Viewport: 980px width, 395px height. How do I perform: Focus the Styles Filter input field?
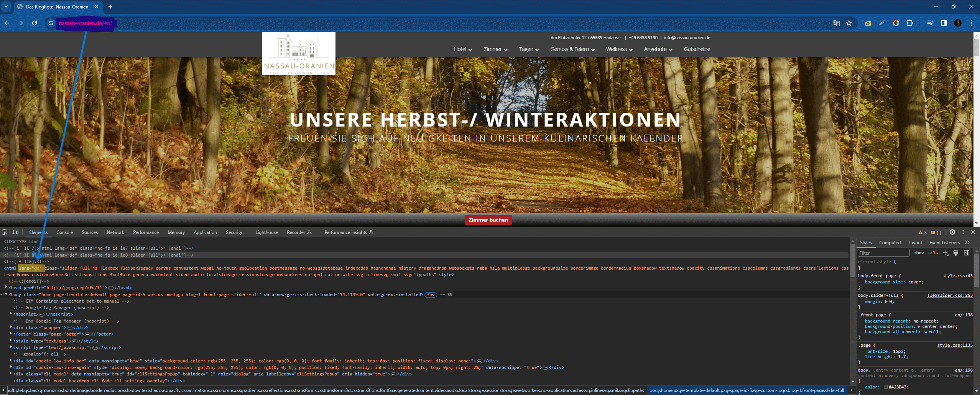pos(883,253)
